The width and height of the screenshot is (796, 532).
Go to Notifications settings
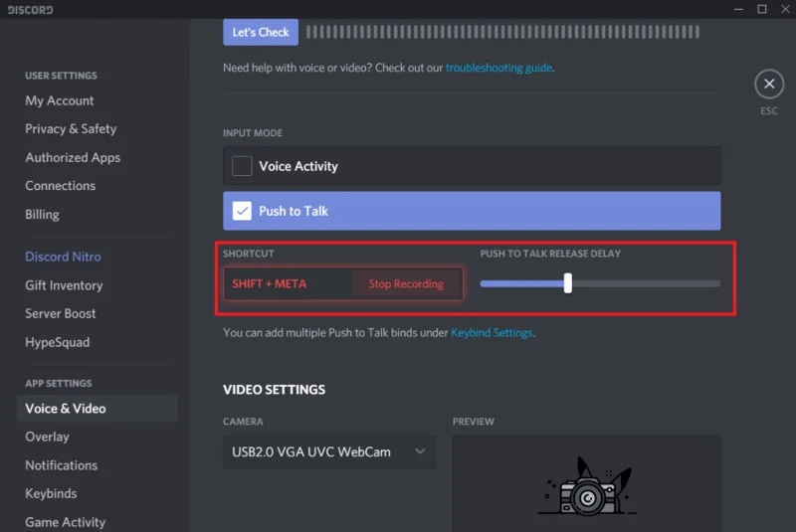62,465
